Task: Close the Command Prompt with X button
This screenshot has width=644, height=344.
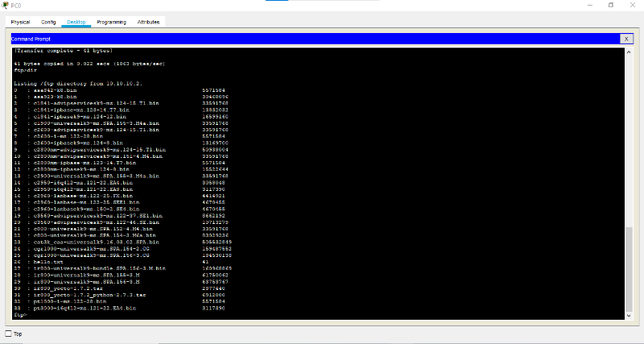Action: pyautogui.click(x=625, y=39)
